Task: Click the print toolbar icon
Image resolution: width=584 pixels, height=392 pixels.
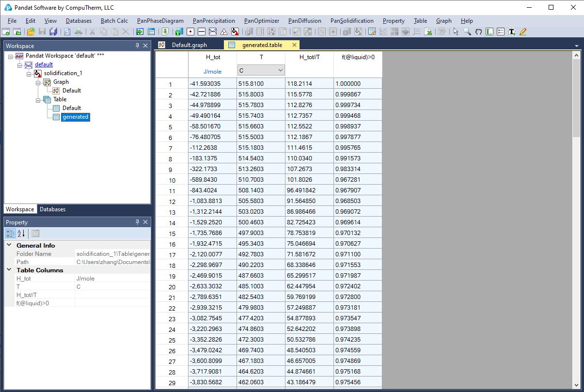Action: 78,32
